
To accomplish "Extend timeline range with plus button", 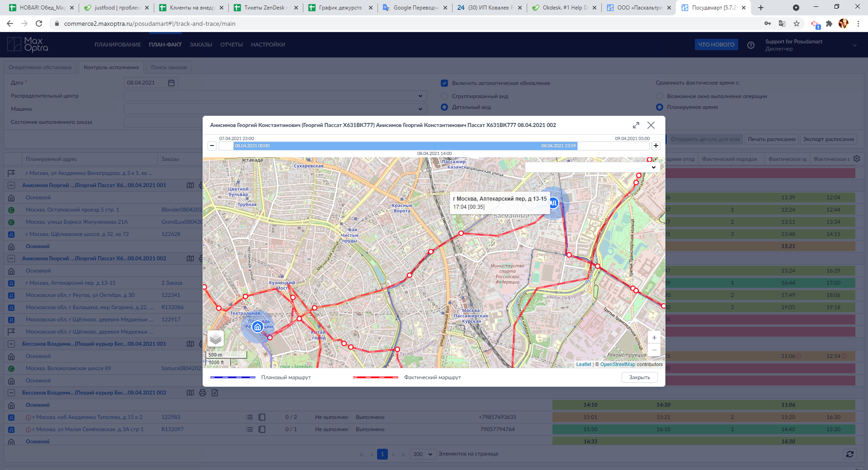I will click(x=656, y=146).
